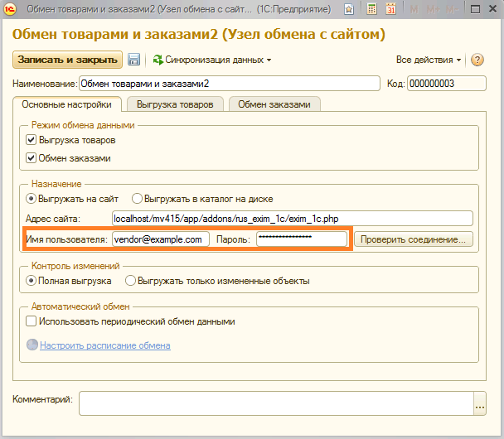Image resolution: width=504 pixels, height=439 pixels.
Task: Click the Адрес сайта input field
Action: (292, 219)
